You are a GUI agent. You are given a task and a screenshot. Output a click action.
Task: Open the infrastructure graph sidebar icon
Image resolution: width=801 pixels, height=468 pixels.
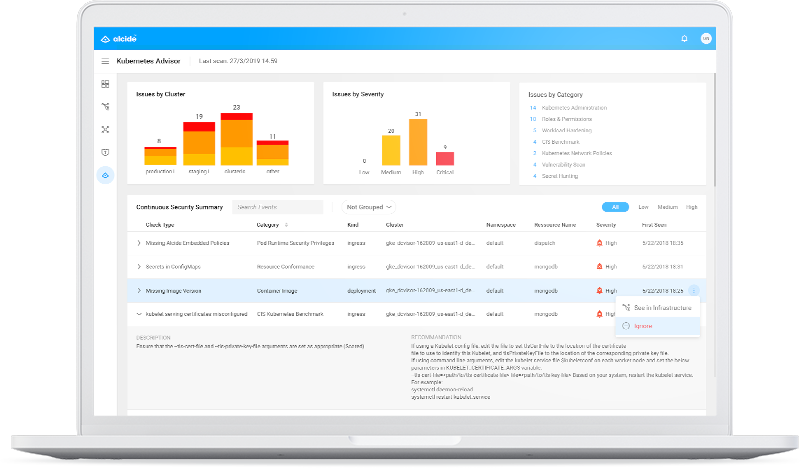105,107
